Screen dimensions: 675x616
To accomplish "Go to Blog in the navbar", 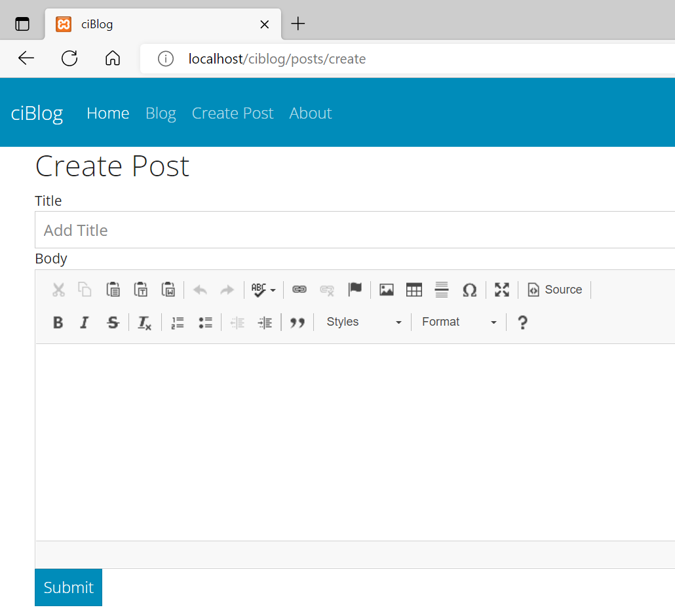I will pyautogui.click(x=161, y=113).
